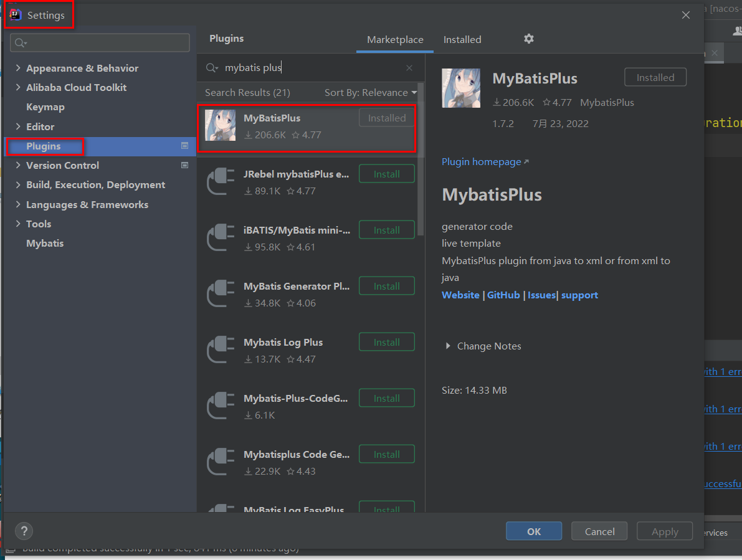This screenshot has height=560, width=742.
Task: Click MyBatis Generator plug icon
Action: pyautogui.click(x=221, y=294)
